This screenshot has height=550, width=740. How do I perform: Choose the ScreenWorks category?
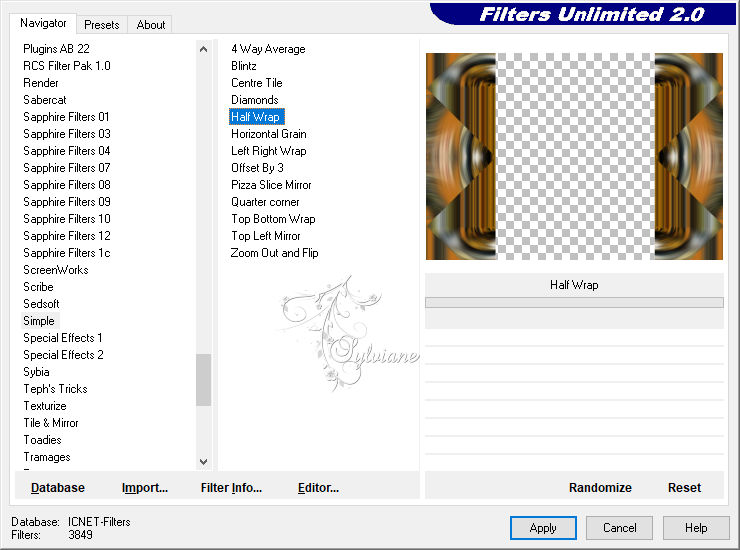[56, 270]
